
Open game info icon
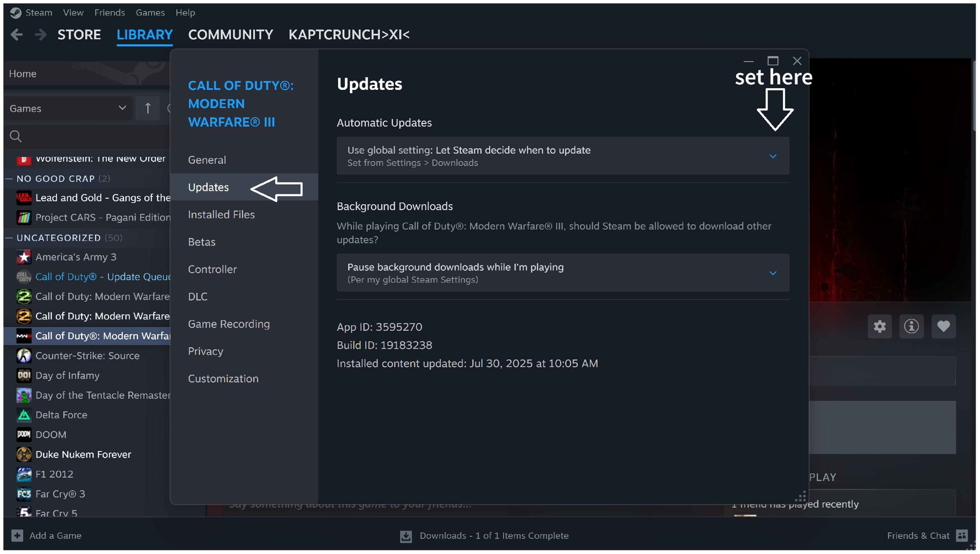point(911,326)
